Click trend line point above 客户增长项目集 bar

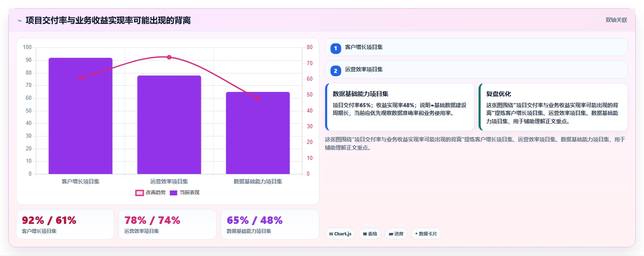[x=80, y=78]
